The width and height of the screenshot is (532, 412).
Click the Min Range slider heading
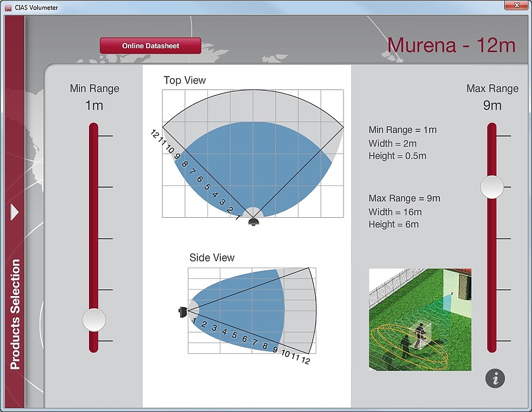point(94,88)
